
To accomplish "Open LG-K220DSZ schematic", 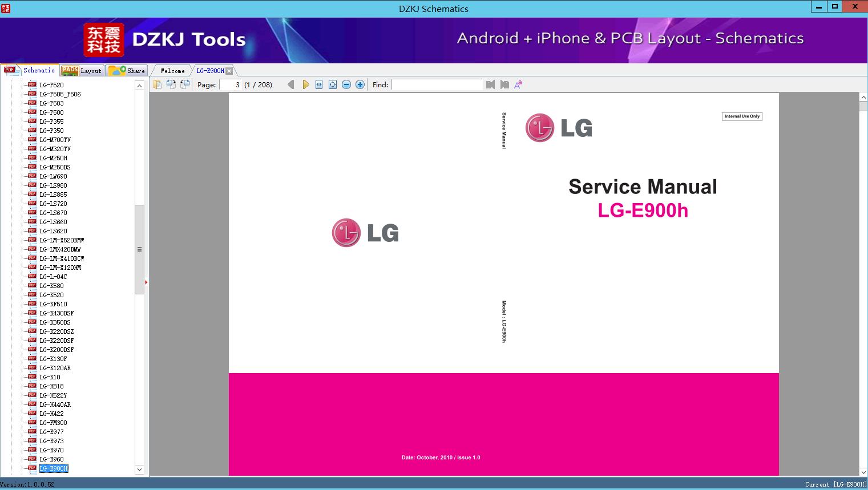I will pos(56,331).
